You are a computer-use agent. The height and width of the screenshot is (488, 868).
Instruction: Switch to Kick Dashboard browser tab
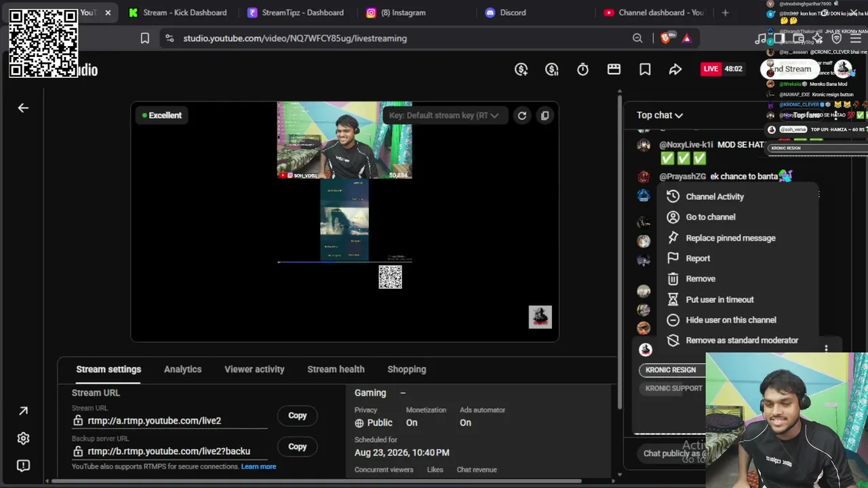click(x=178, y=12)
